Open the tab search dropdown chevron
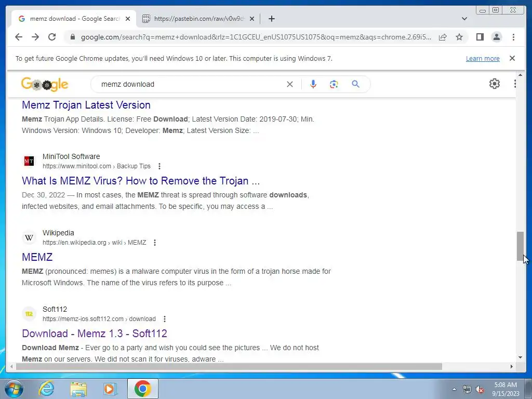 click(464, 19)
